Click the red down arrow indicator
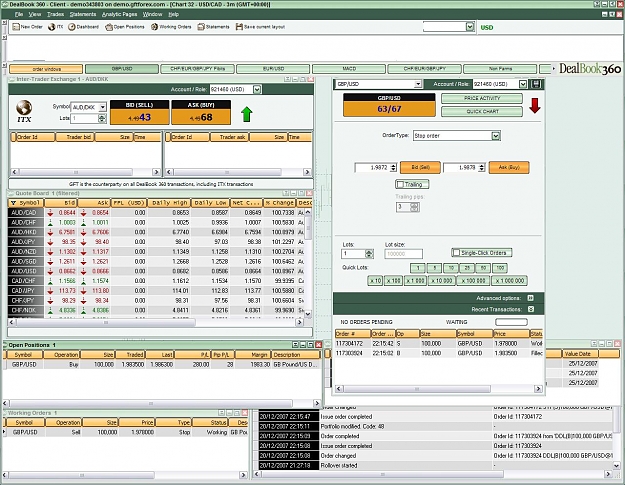Viewport: 625px width, 485px height. tap(535, 105)
